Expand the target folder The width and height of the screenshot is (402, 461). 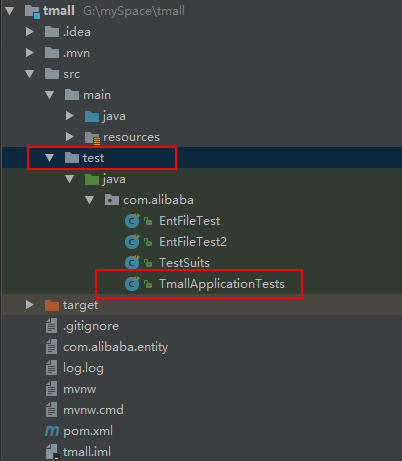[x=30, y=305]
